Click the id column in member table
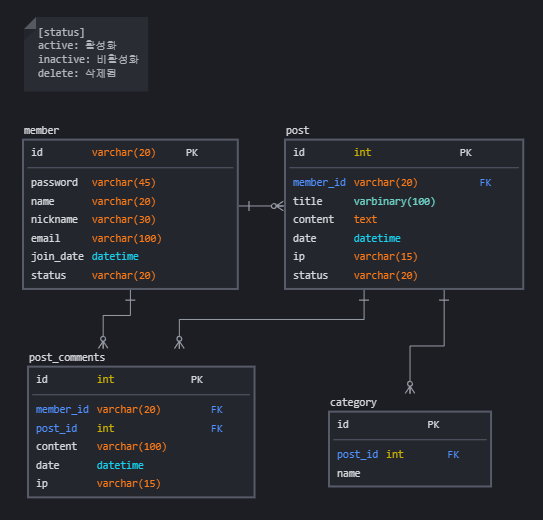This screenshot has height=520, width=543. click(37, 152)
